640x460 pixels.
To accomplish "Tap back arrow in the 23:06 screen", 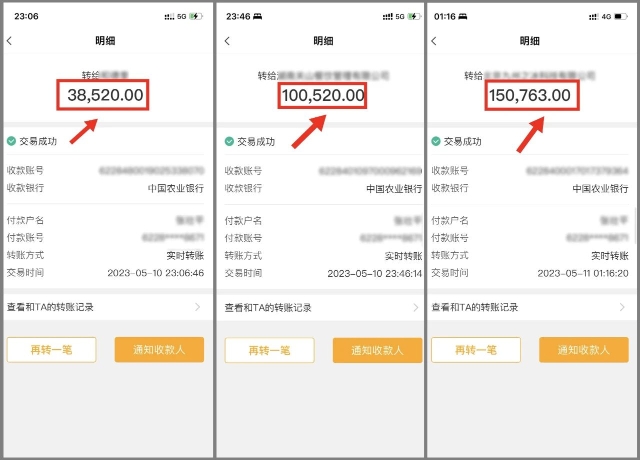I will [x=9, y=40].
